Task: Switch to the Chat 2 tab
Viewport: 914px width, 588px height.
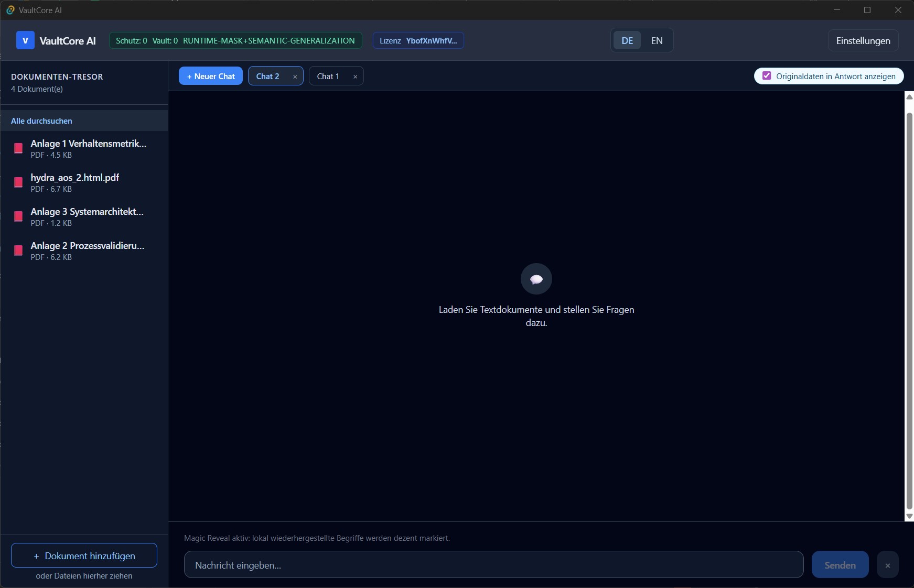Action: [x=268, y=76]
